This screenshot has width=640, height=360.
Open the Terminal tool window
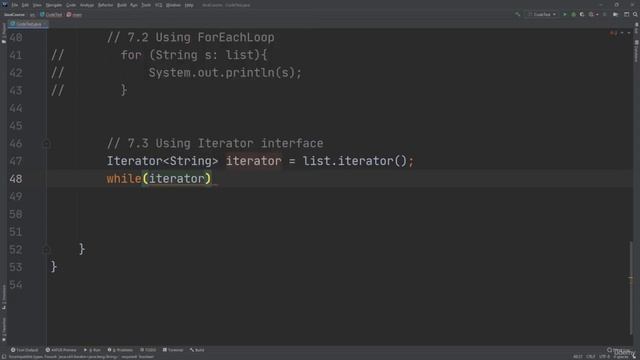[173, 350]
